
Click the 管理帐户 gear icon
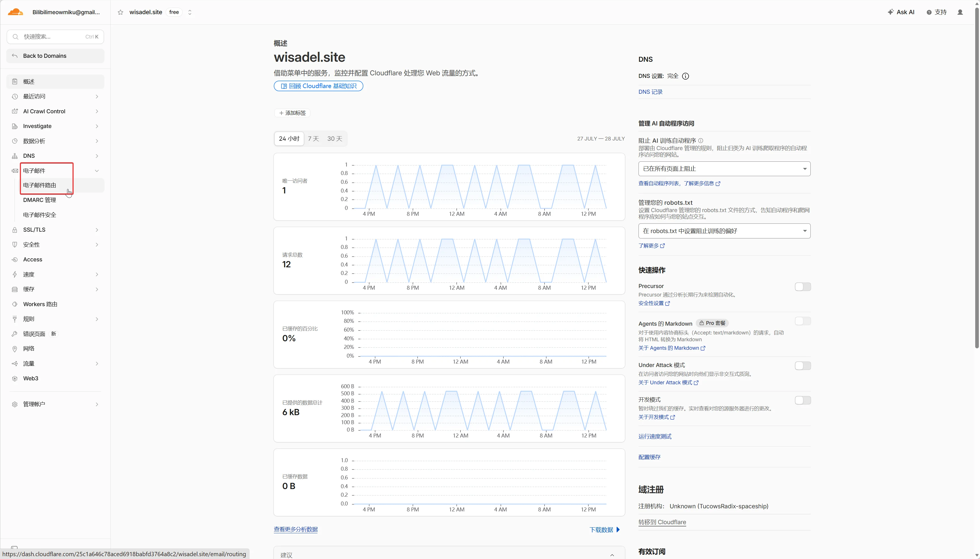(x=15, y=404)
